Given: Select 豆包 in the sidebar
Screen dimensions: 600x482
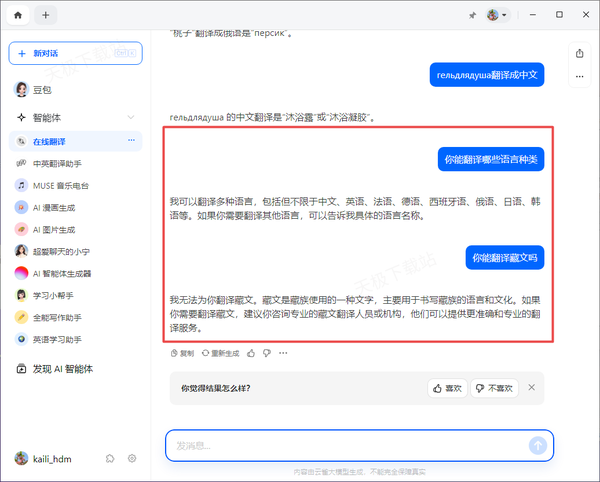Looking at the screenshot, I should (40, 89).
